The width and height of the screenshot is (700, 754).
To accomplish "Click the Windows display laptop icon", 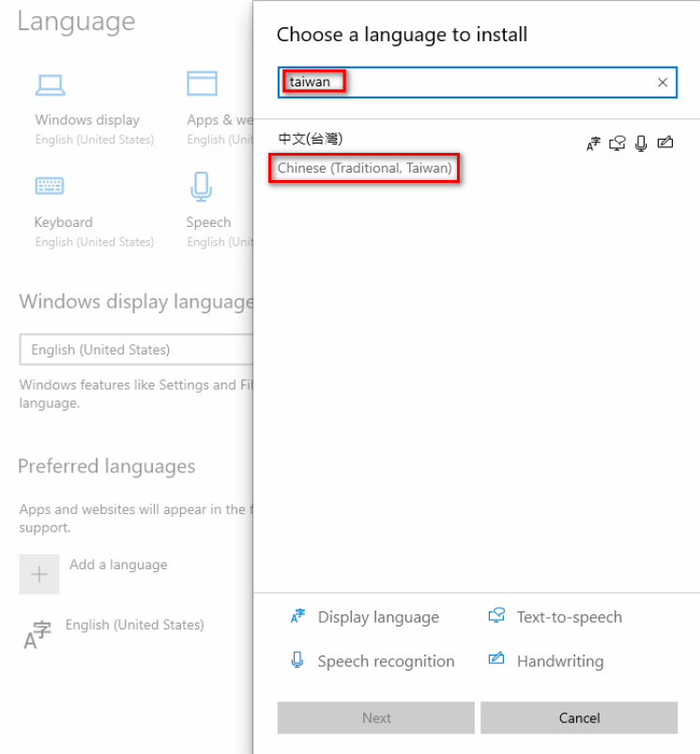I will coord(50,85).
